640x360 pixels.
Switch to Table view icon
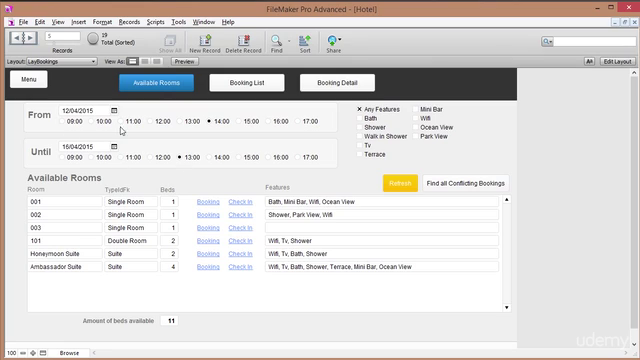click(x=157, y=62)
